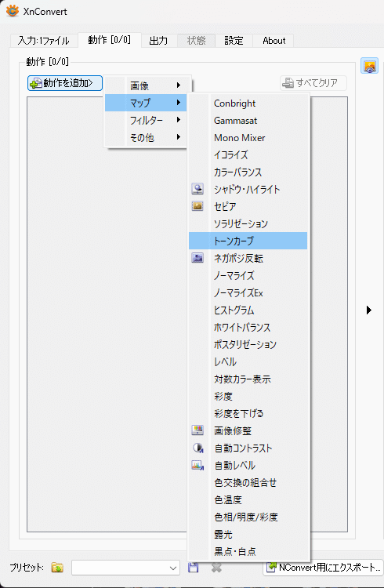Screen dimensions: 384x588
Task: Expand the side panel with black arrow
Action: [x=369, y=310]
